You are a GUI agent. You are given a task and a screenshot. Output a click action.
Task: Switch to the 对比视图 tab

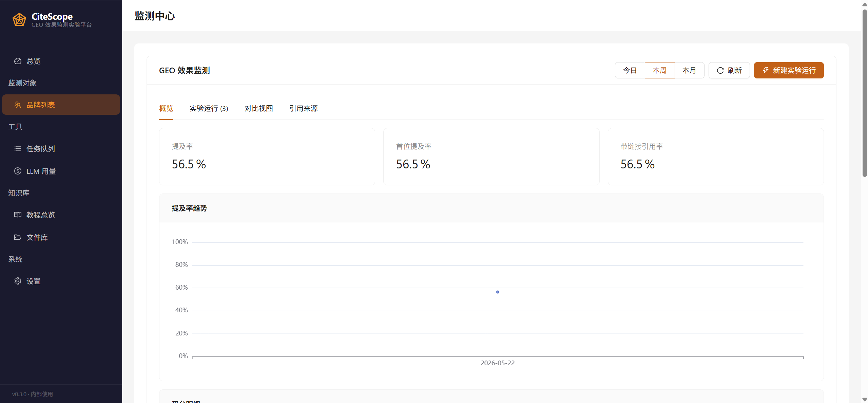(x=259, y=108)
